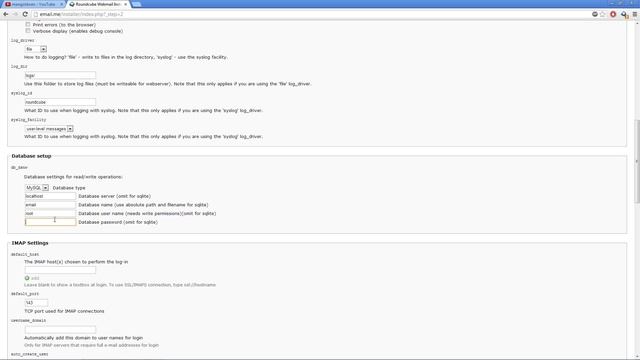Screen dimensions: 640x360
Task: Click the 'TCP port used for IMAP connections' text
Action: [x=64, y=311]
